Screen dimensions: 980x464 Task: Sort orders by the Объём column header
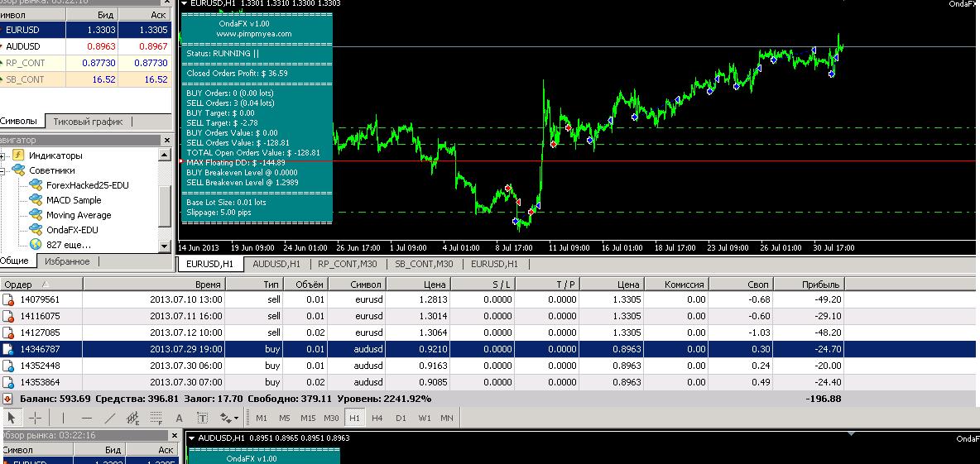tap(305, 285)
